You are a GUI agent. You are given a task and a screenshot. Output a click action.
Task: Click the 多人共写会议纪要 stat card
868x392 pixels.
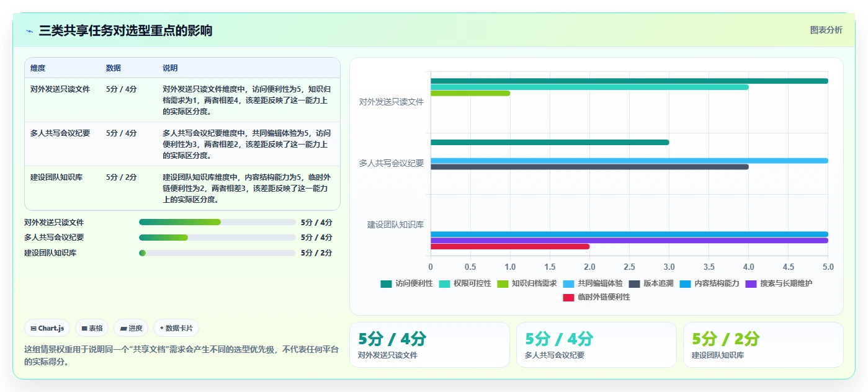pos(596,345)
